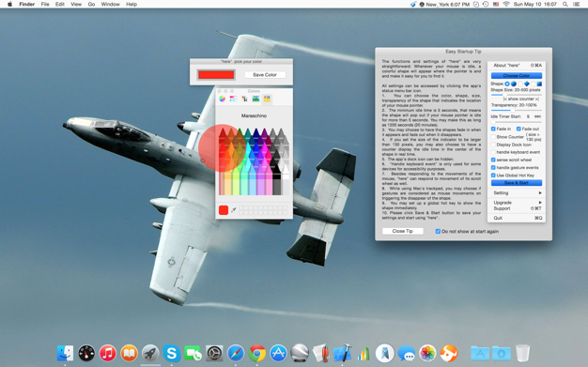Pick the black crayon in the color picker

point(277,180)
